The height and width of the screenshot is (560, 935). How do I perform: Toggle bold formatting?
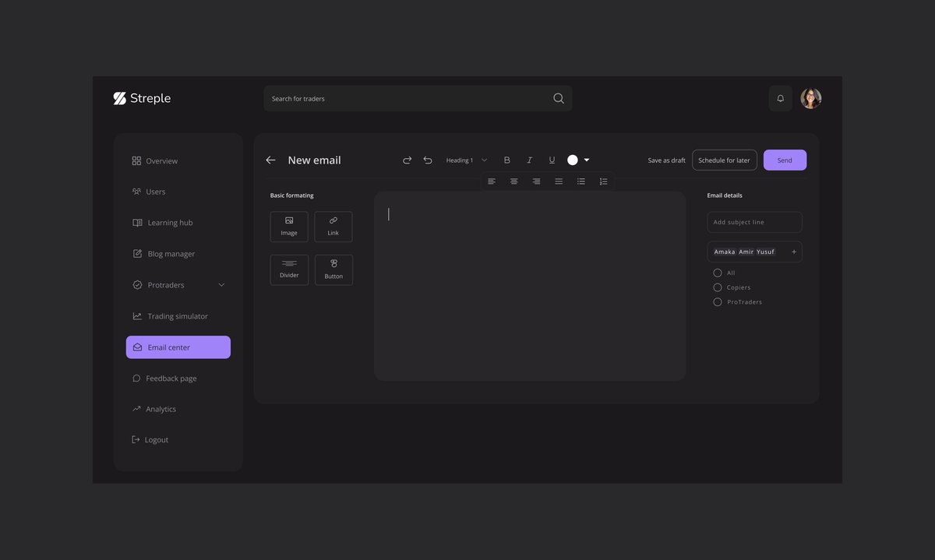[507, 160]
